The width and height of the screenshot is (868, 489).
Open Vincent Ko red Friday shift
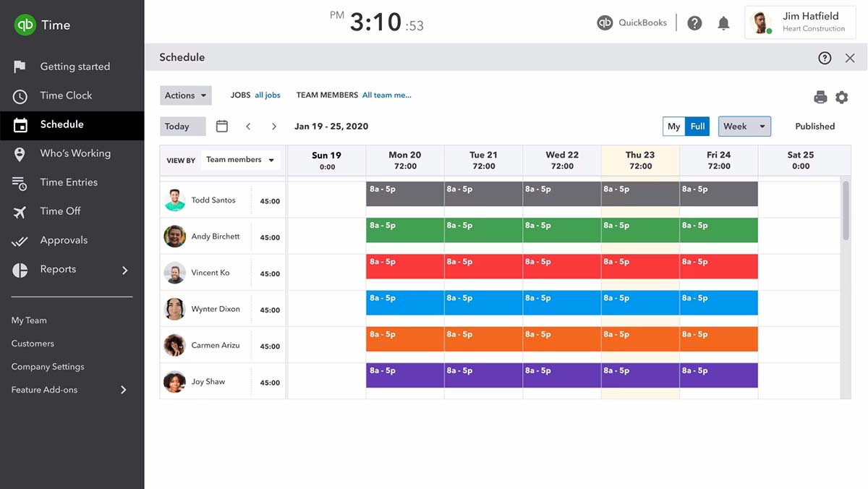coord(719,266)
